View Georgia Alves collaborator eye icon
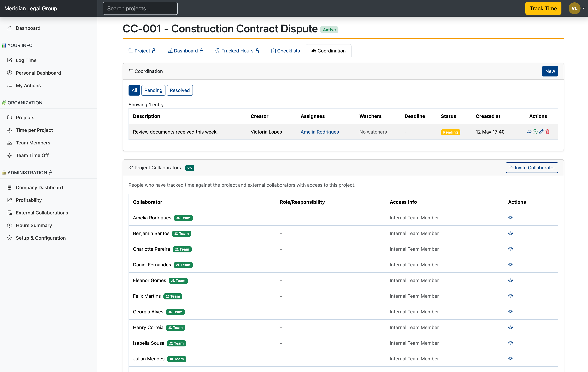This screenshot has height=372, width=588. coord(510,311)
